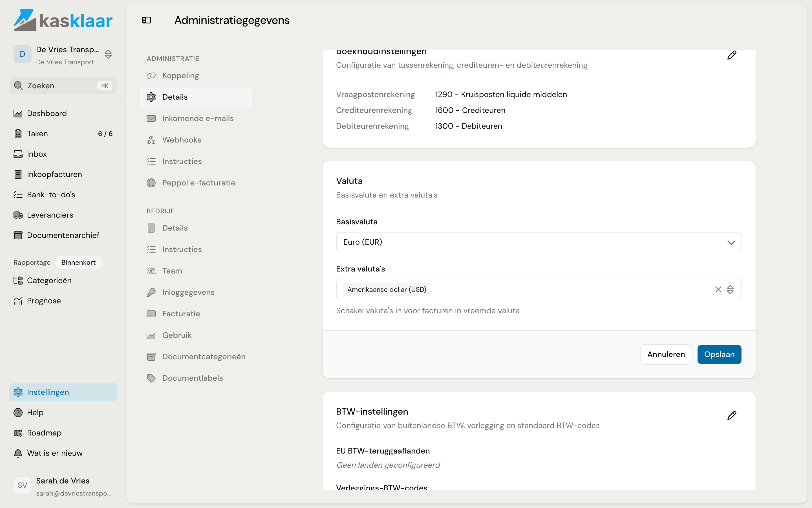
Task: Open Instellingen gear in sidebar
Action: tap(63, 392)
